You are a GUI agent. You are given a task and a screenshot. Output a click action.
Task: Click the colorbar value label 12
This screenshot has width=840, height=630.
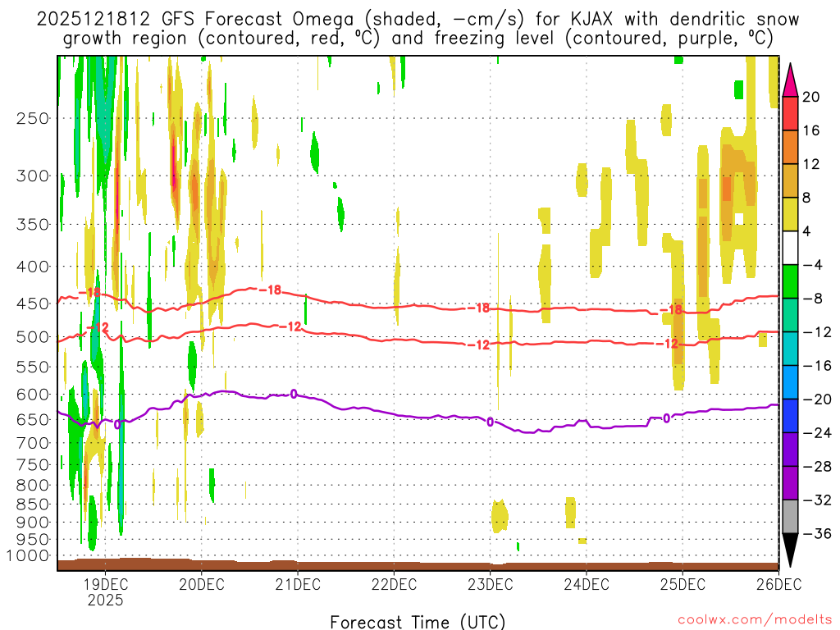pos(811,164)
